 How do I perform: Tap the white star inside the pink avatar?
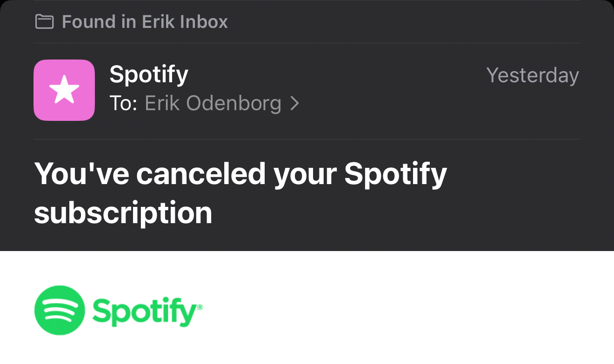click(64, 90)
